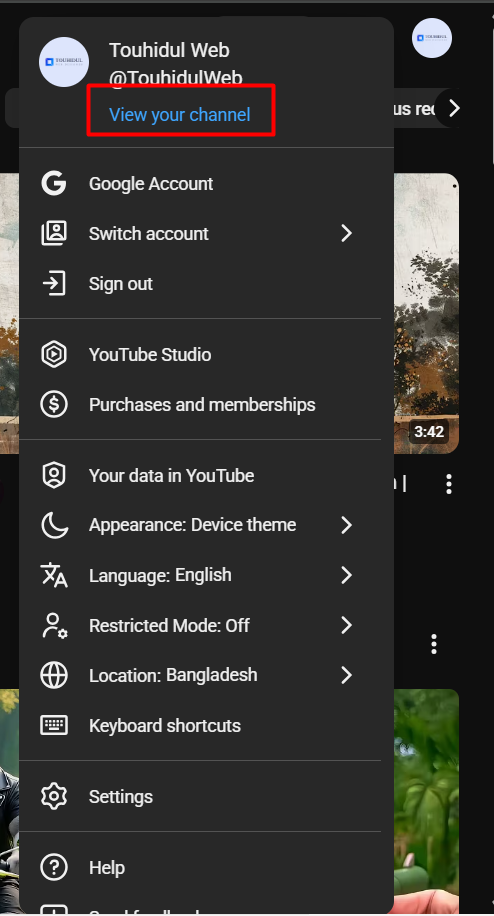
Task: Click the YouTube Studio hexagon icon
Action: [54, 354]
